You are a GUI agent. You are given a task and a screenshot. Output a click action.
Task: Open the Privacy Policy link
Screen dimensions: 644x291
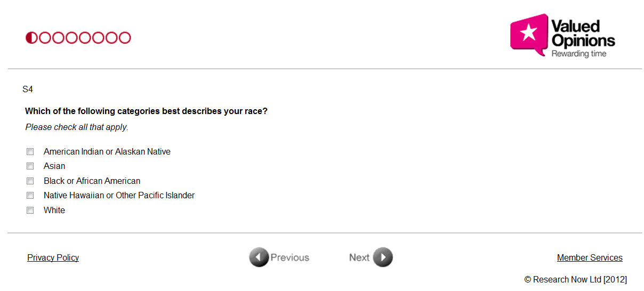coord(53,258)
